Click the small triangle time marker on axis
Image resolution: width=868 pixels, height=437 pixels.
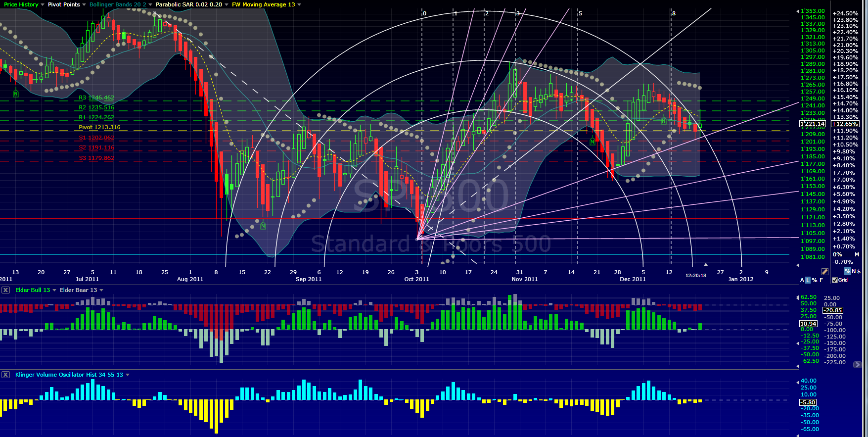706,265
